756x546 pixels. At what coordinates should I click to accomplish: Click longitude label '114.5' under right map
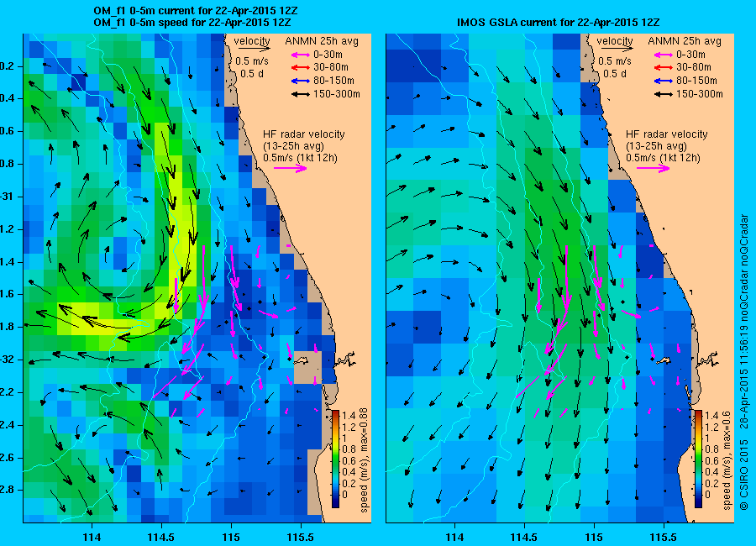click(x=523, y=537)
